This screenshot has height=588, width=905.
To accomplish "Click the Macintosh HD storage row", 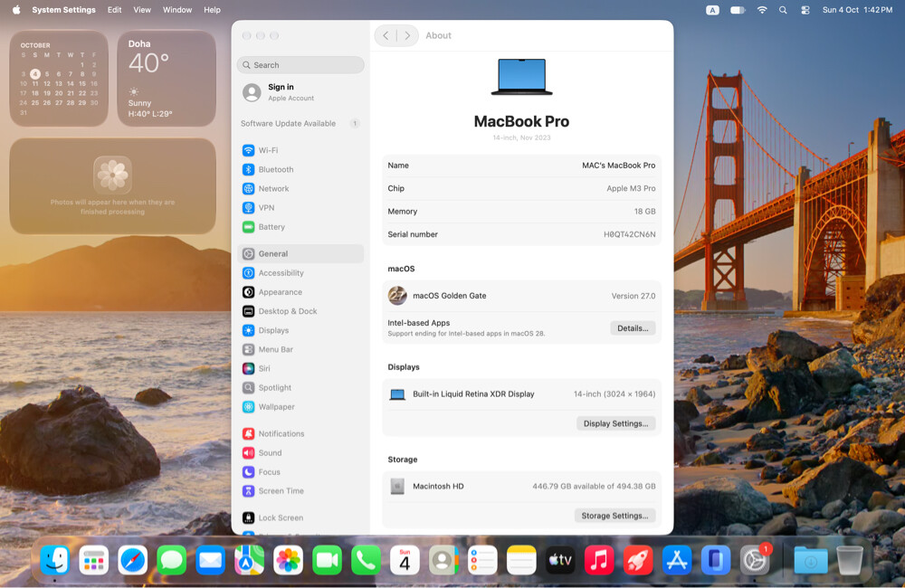I will (521, 487).
